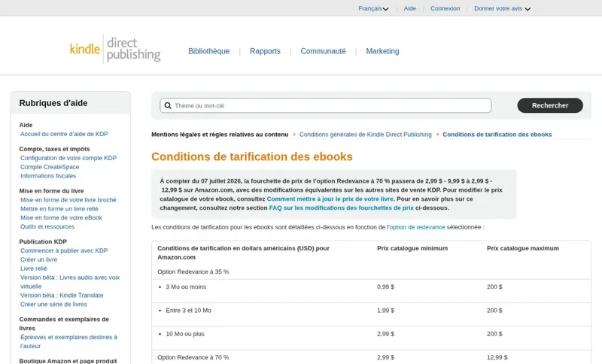
Task: Click Conditions de tarification des ebooks breadcrumb
Action: click(x=497, y=135)
